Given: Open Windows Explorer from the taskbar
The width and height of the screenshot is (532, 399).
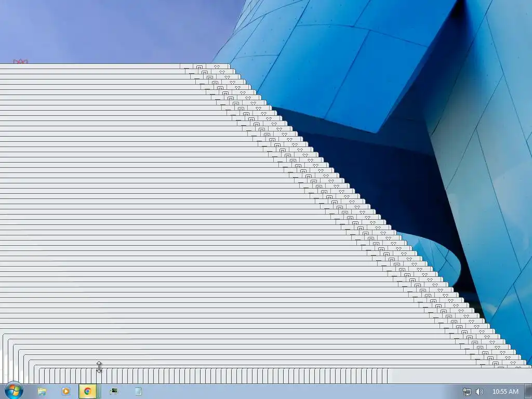Looking at the screenshot, I should pyautogui.click(x=42, y=391).
